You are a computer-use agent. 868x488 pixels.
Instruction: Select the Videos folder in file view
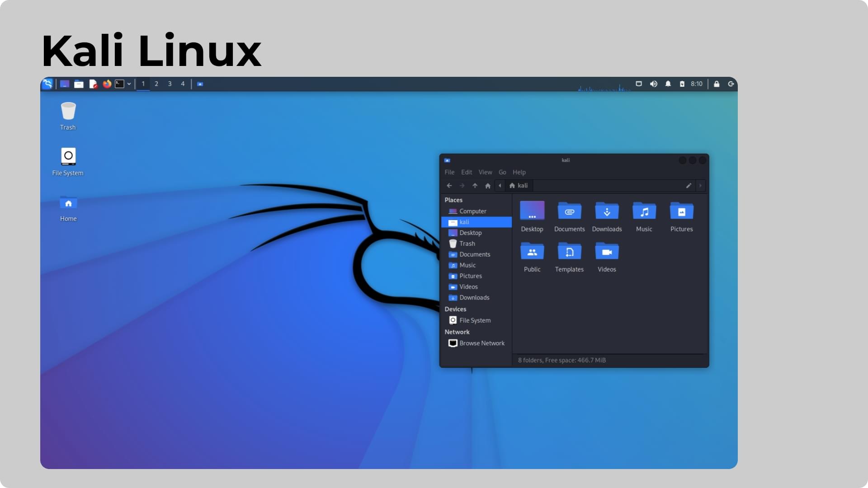pos(607,257)
